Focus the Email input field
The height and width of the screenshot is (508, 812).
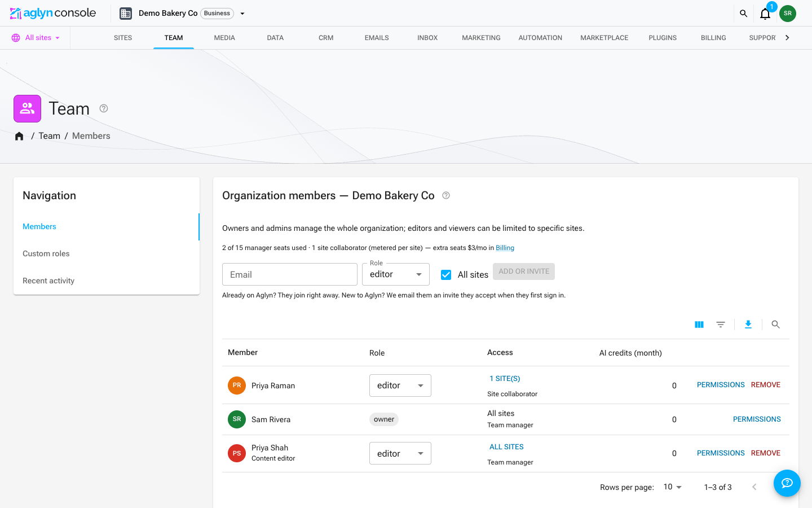tap(290, 274)
